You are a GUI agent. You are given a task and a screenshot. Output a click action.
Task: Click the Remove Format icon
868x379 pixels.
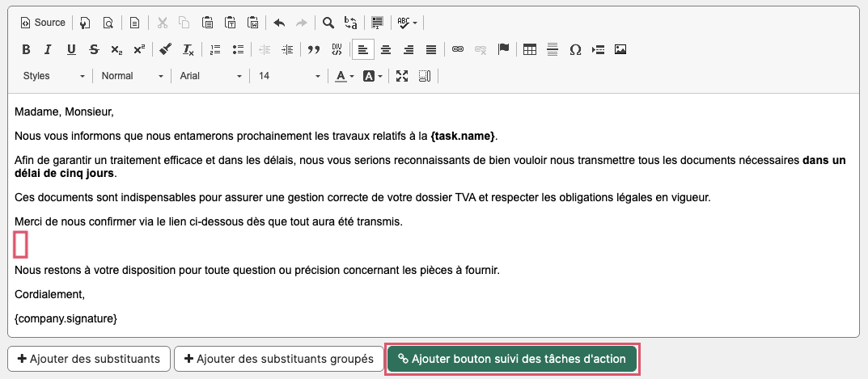[188, 49]
